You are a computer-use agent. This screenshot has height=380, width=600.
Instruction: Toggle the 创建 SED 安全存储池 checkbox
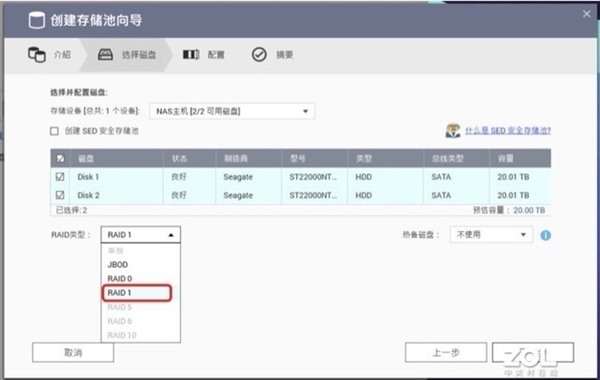coord(54,131)
